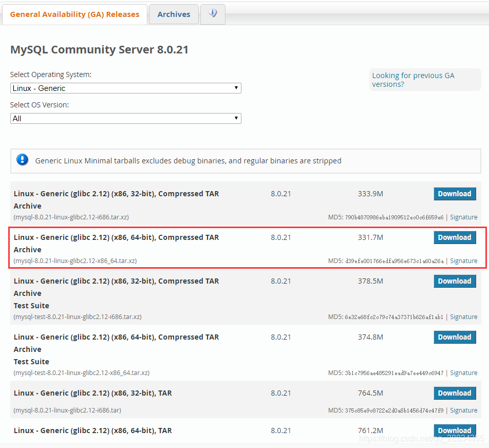Click the blue exclamation notice icon
The image size is (489, 448).
[x=22, y=160]
